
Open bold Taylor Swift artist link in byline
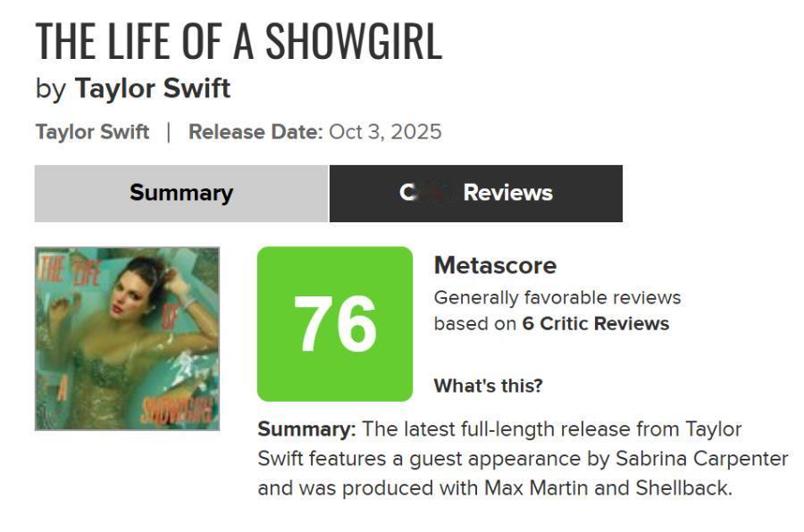point(153,89)
